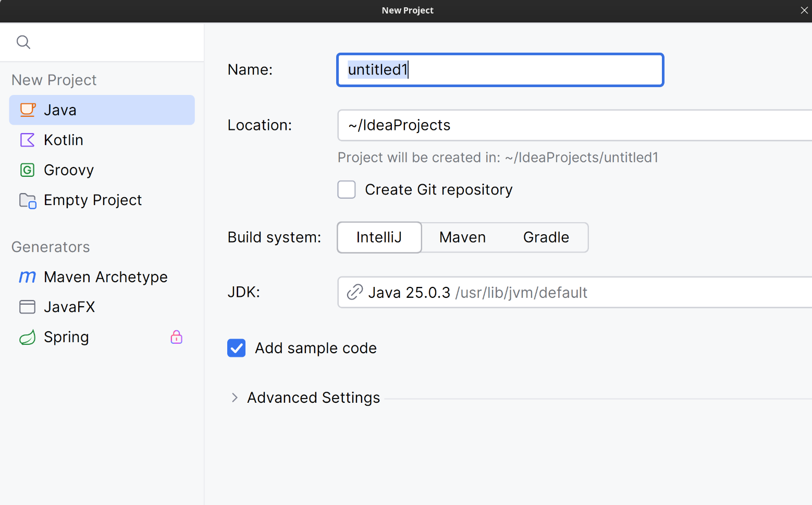Choose Maven build system

point(463,237)
